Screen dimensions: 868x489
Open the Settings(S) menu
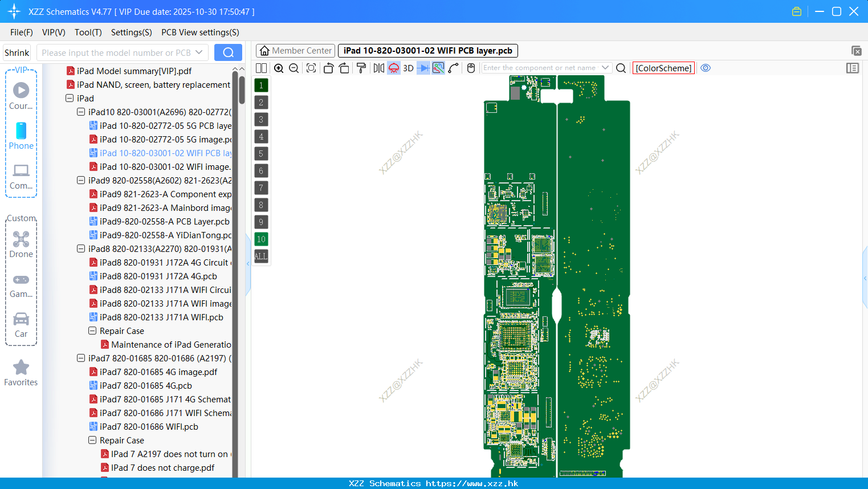pos(132,32)
